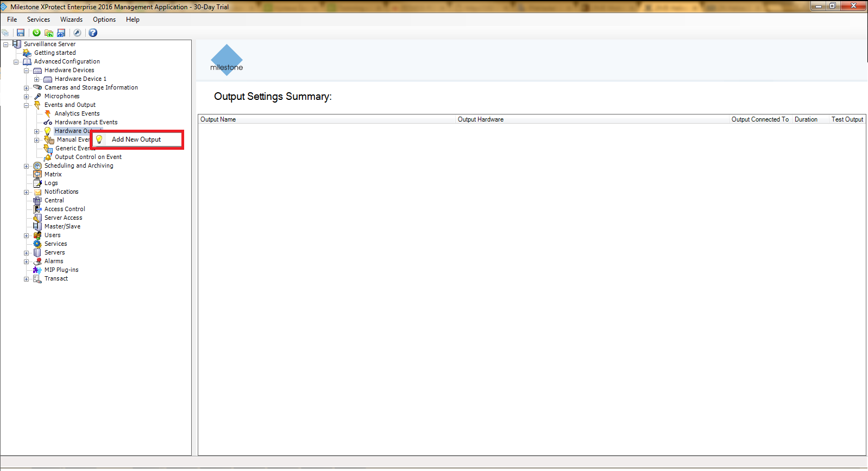Screen dimensions: 868x471
Task: Click the blue Help question mark icon
Action: (93, 33)
